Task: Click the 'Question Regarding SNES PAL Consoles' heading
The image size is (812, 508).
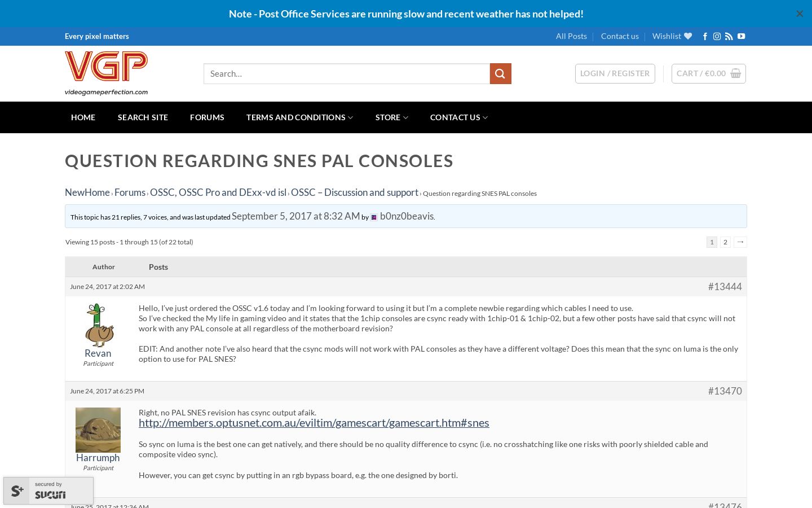Action: coord(259,161)
